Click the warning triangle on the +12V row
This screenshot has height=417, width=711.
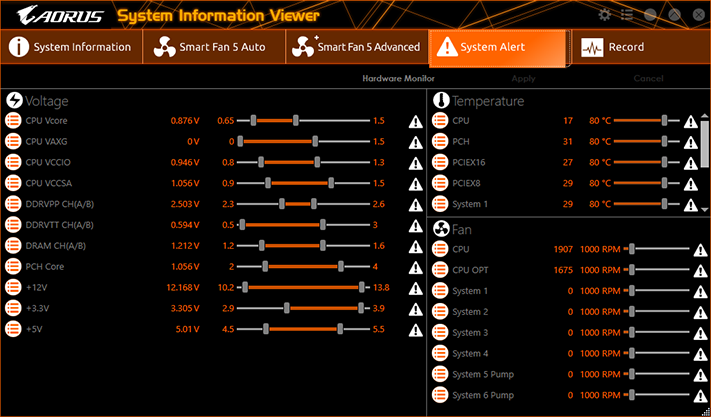pyautogui.click(x=415, y=288)
